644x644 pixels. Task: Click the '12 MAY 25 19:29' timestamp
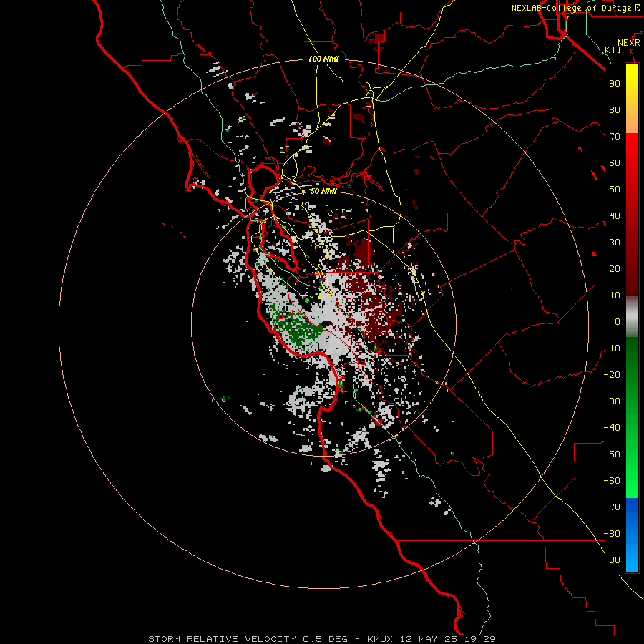coord(448,639)
